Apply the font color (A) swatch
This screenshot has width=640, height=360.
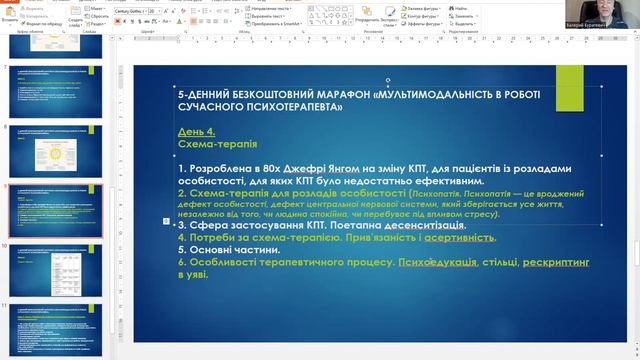tap(179, 21)
